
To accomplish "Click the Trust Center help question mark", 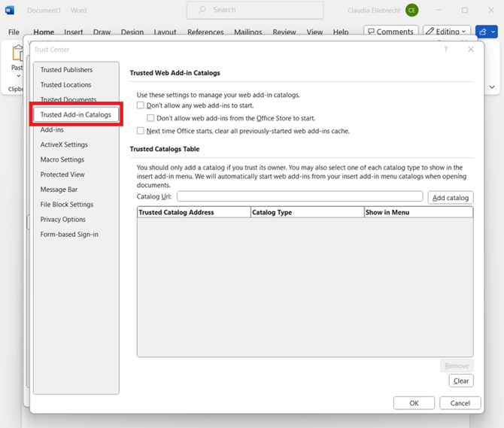I will point(445,50).
